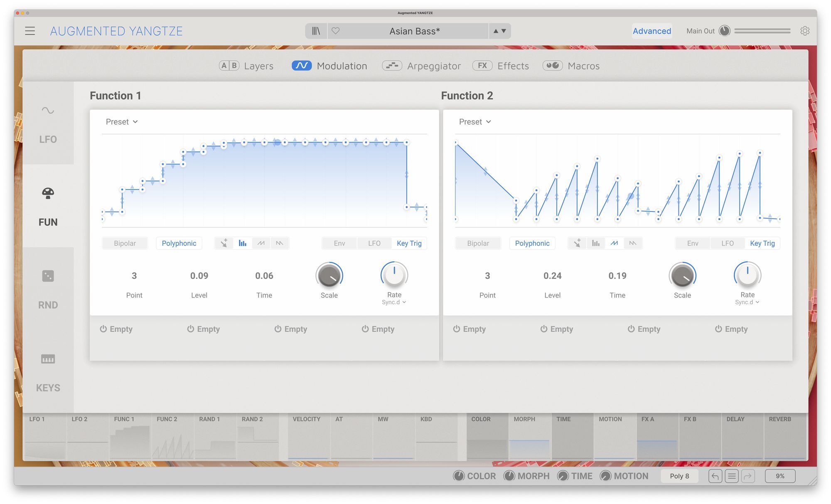Screen dimensions: 831x504
Task: Select Function 2 ramp up draw mode
Action: tap(614, 243)
